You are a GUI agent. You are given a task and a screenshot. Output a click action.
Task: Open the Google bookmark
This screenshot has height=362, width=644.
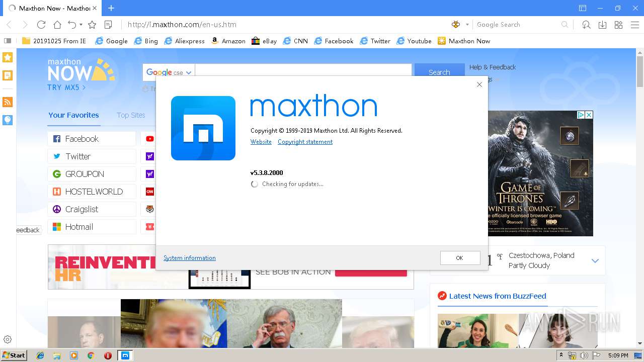(111, 41)
